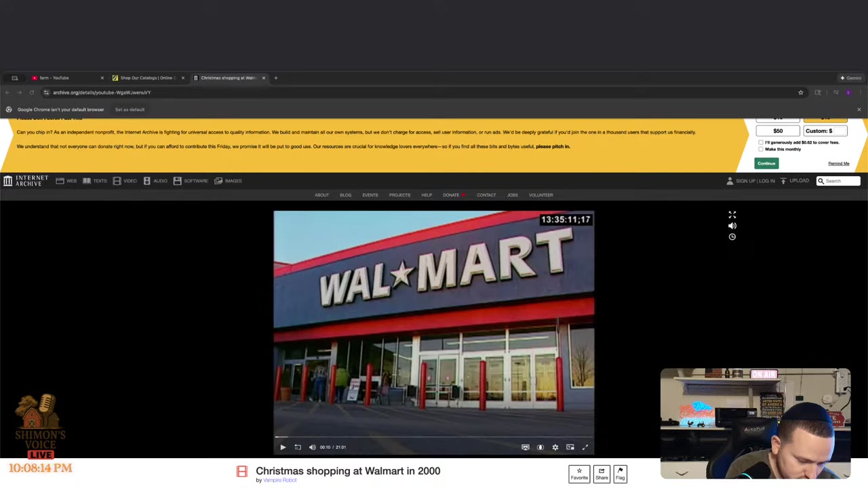Dismiss the default browser infobar
868x488 pixels.
click(859, 110)
